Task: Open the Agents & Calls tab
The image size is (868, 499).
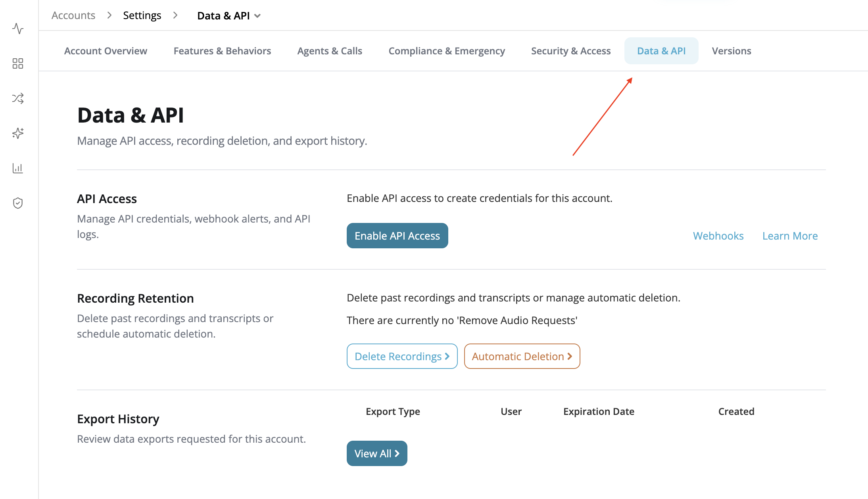Action: (330, 51)
